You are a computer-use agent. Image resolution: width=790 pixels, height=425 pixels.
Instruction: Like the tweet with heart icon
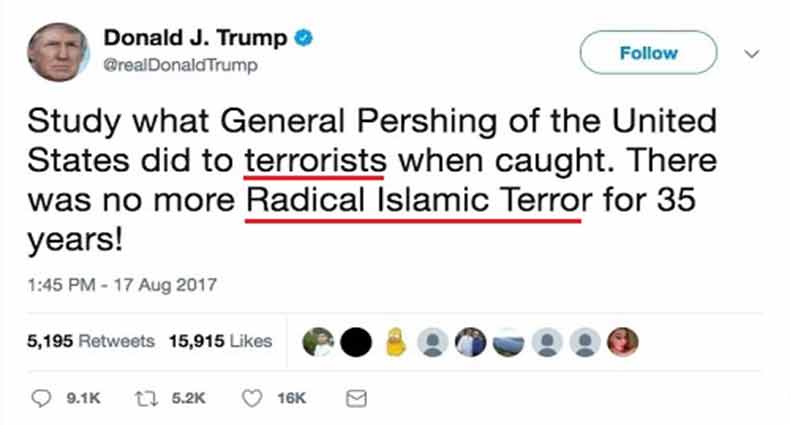coord(252,398)
